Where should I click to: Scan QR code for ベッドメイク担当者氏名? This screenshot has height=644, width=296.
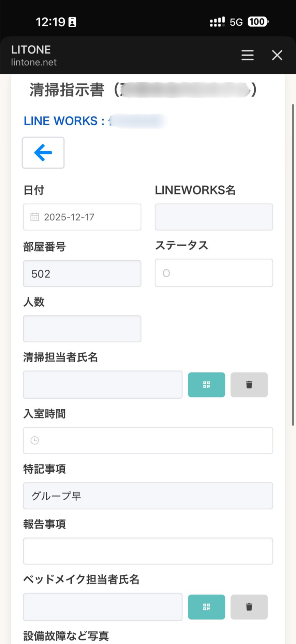click(x=206, y=607)
